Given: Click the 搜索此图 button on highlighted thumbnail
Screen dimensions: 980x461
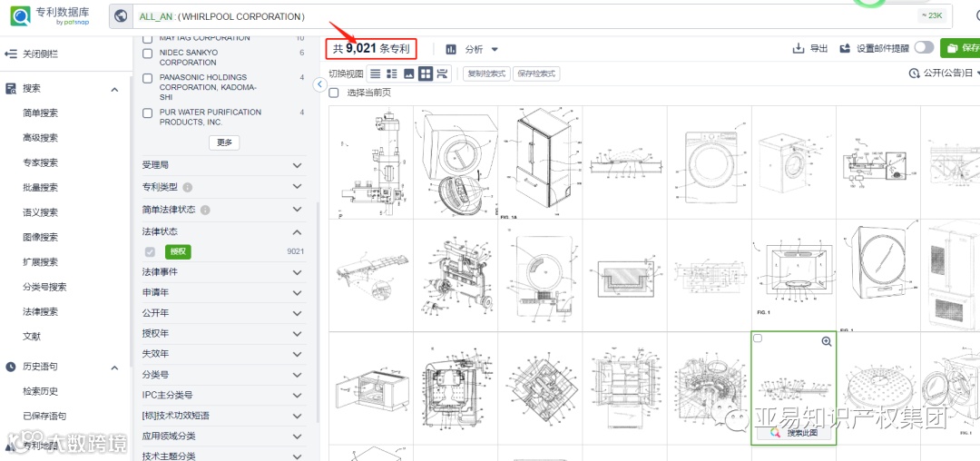Looking at the screenshot, I should pyautogui.click(x=794, y=433).
